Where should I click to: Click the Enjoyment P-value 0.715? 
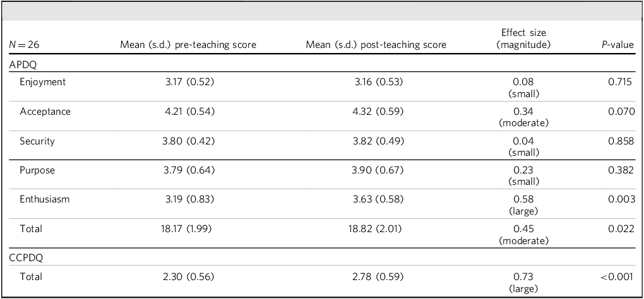tap(621, 82)
